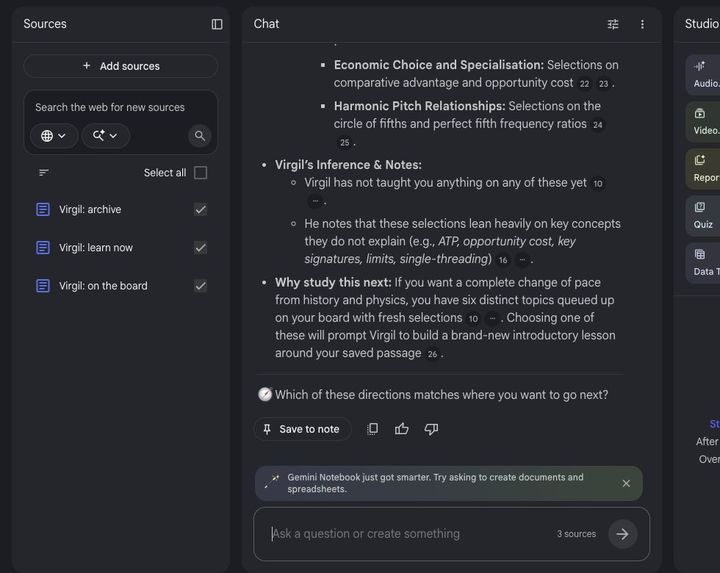Open the sources sort filter icon
Image resolution: width=720 pixels, height=573 pixels.
point(44,173)
